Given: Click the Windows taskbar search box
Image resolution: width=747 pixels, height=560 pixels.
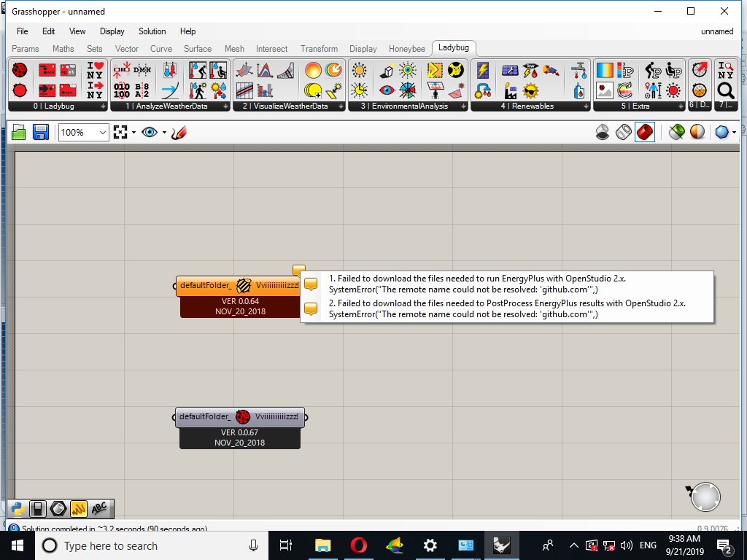Looking at the screenshot, I should (152, 545).
